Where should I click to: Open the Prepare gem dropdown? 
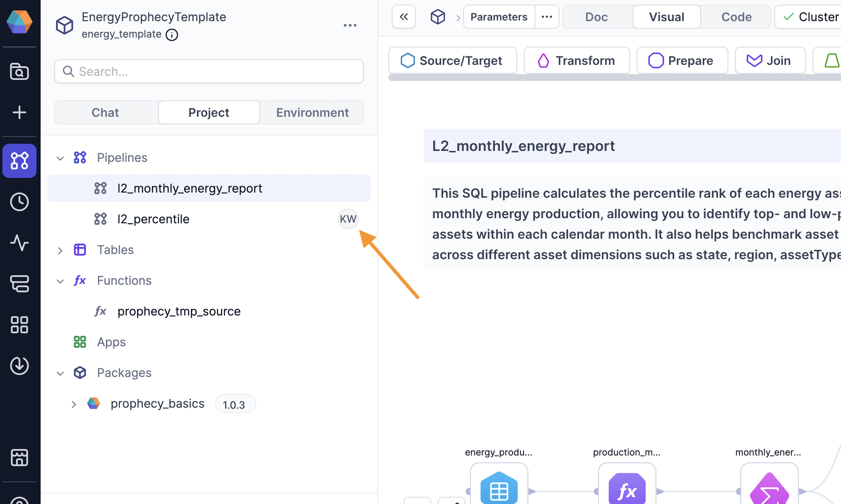(682, 60)
